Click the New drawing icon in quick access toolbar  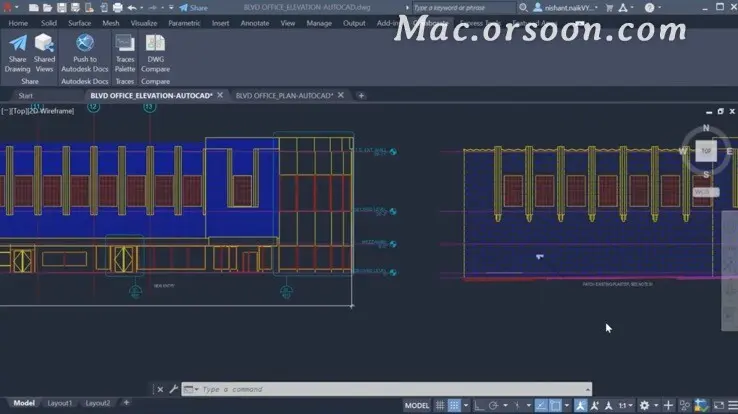coord(33,8)
